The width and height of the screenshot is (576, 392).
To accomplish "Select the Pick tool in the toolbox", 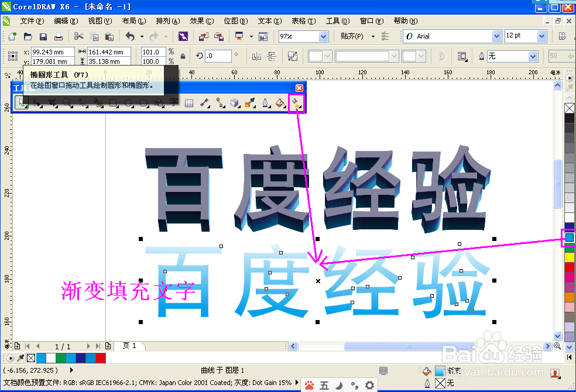I will click(21, 102).
